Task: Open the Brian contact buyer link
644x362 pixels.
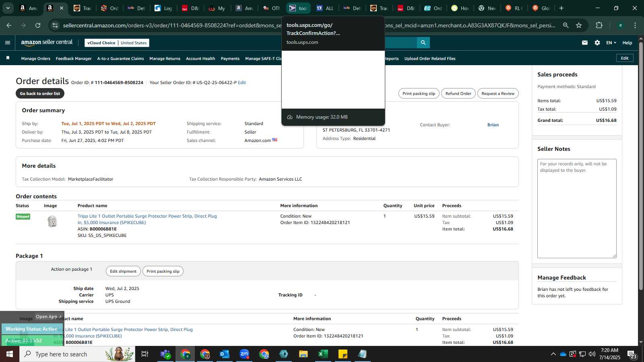Action: [493, 125]
